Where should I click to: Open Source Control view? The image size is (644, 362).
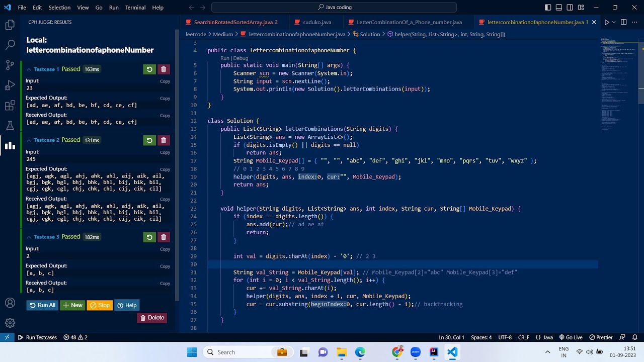coord(10,65)
